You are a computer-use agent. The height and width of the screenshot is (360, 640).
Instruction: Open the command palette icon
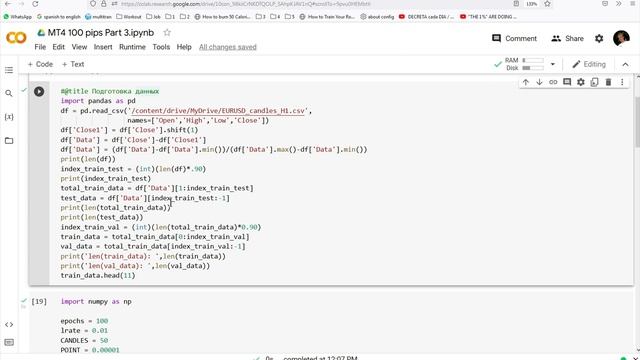click(x=9, y=342)
